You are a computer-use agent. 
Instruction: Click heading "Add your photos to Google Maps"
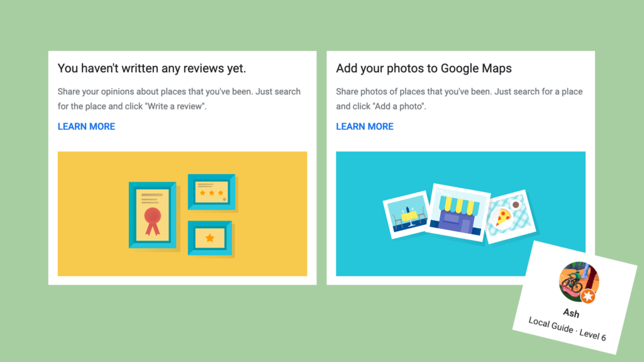click(x=424, y=68)
